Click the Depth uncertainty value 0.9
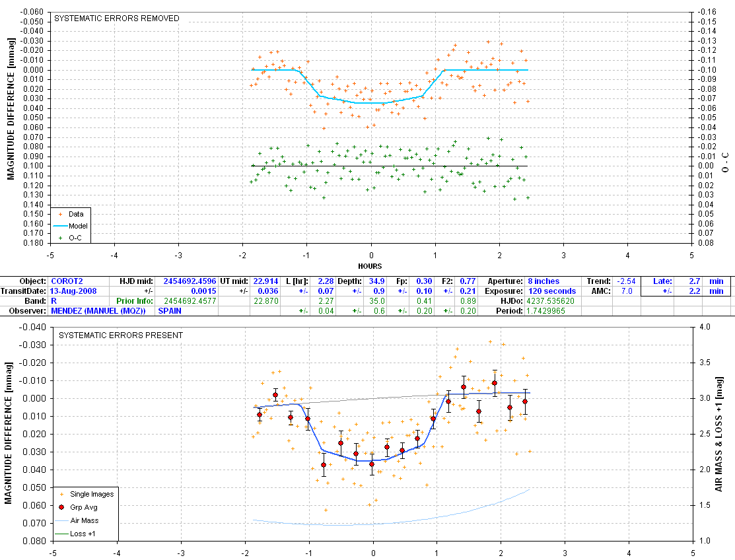 [379, 291]
